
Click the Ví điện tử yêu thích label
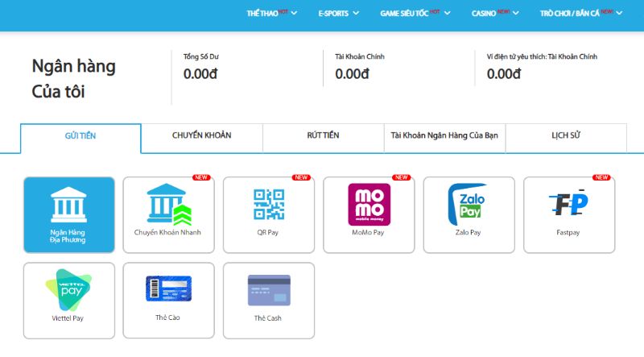pyautogui.click(x=542, y=56)
